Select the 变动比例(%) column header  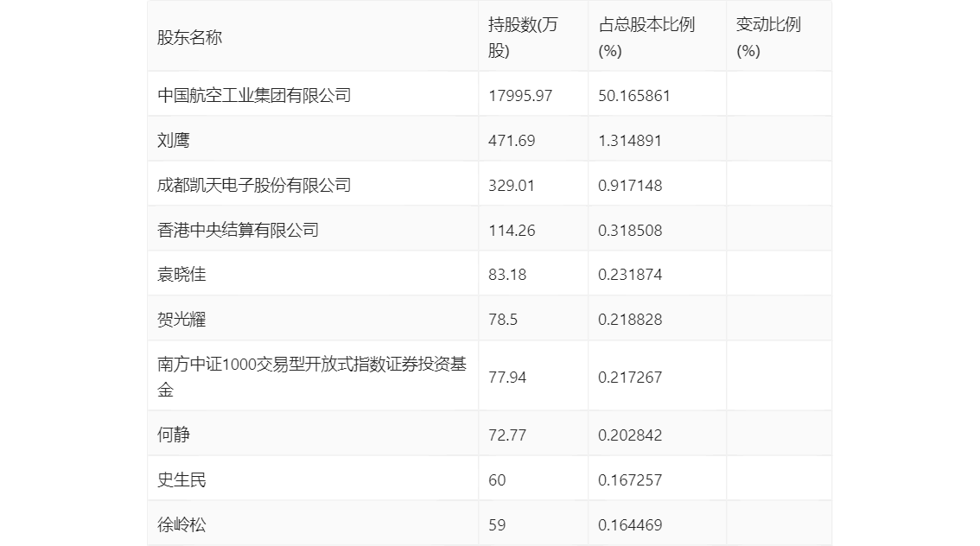coord(768,37)
